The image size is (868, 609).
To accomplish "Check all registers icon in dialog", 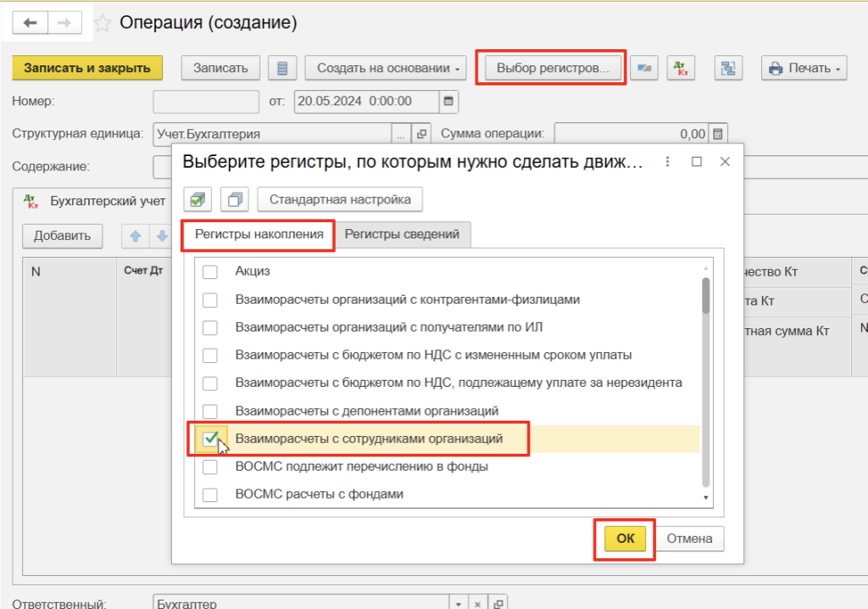I will (x=198, y=200).
